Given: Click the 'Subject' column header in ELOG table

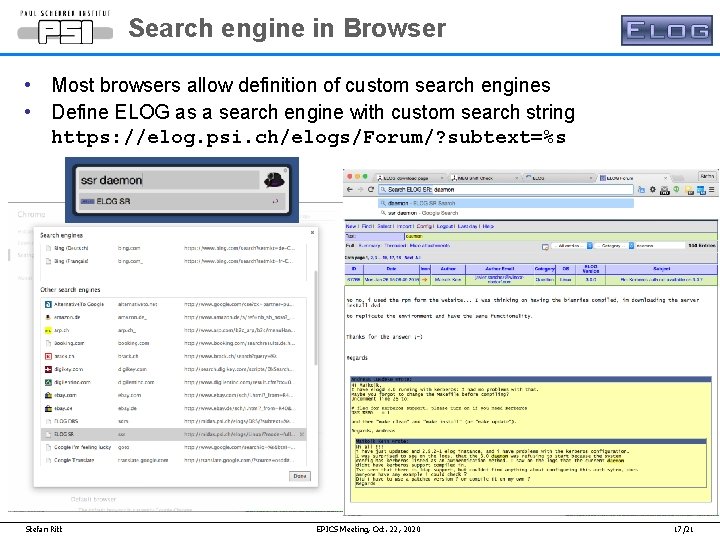Looking at the screenshot, I should point(661,269).
